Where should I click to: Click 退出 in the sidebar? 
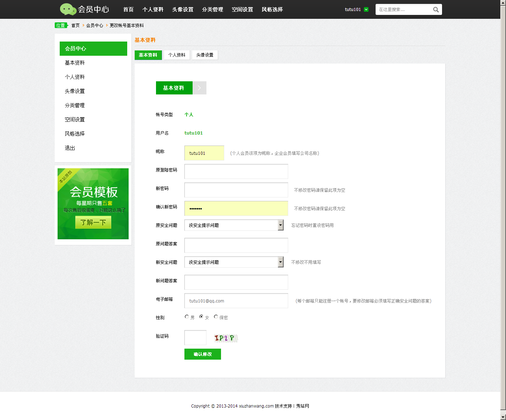tap(70, 148)
